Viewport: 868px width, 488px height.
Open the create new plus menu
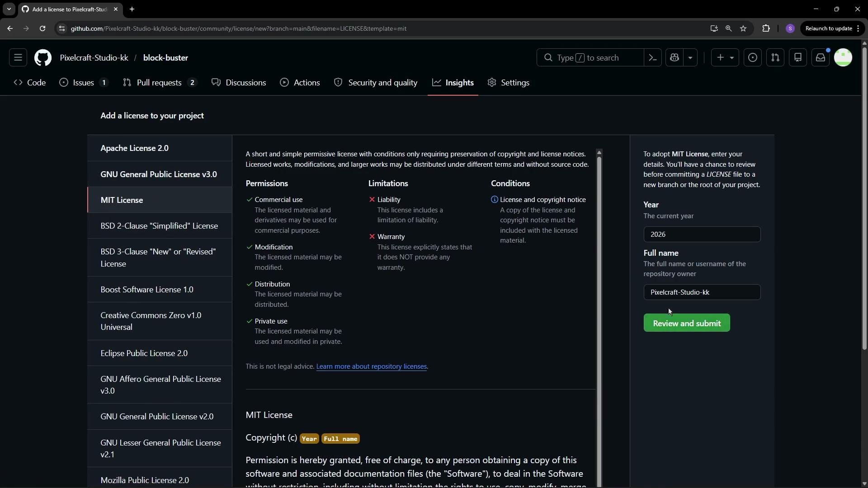[725, 58]
